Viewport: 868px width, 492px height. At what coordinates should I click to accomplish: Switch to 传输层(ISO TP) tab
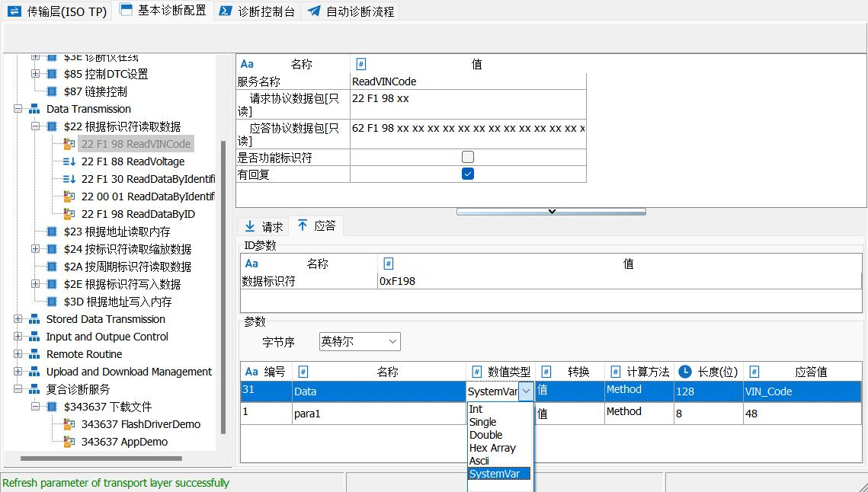pos(56,11)
